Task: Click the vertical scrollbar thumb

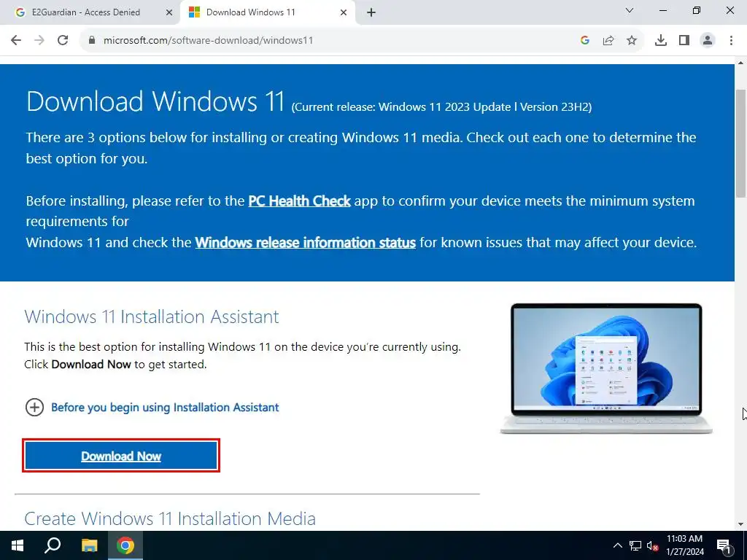Action: click(x=741, y=143)
